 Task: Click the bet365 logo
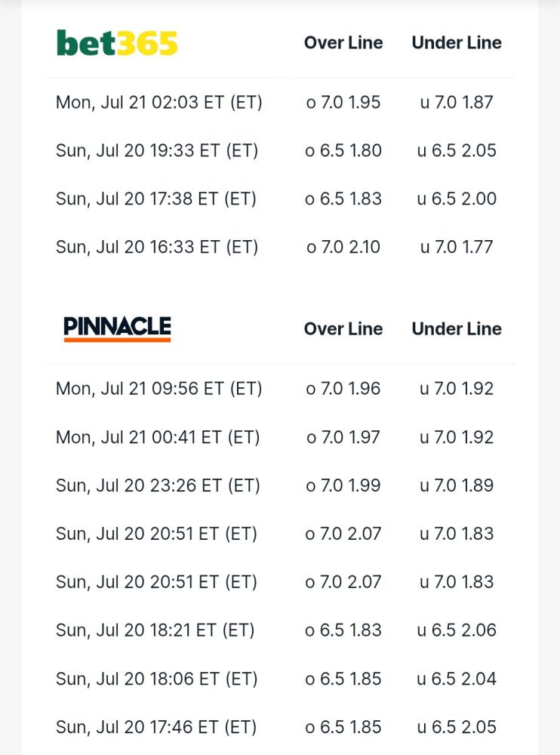point(117,43)
